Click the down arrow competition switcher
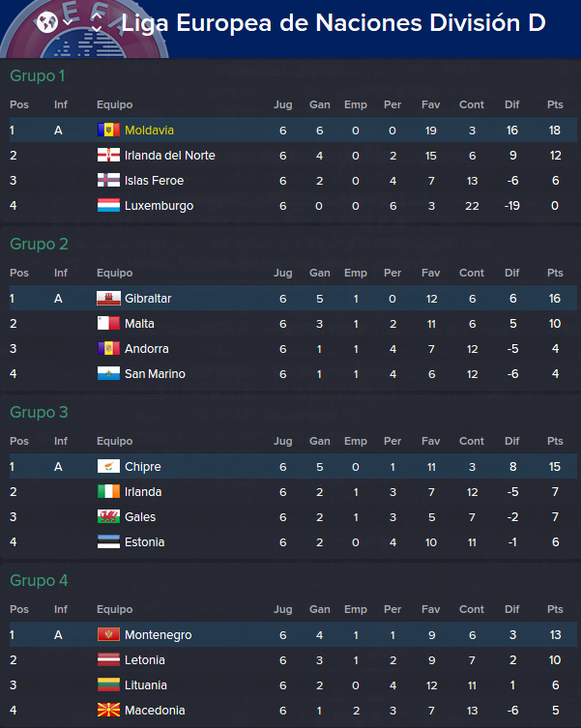This screenshot has width=581, height=728. click(x=96, y=29)
